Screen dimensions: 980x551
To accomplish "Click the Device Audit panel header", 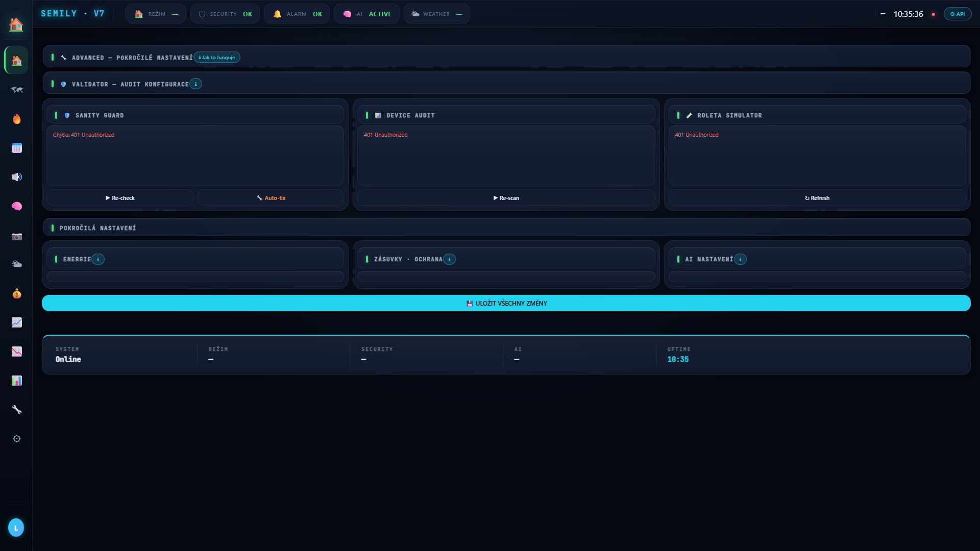I will pos(506,115).
